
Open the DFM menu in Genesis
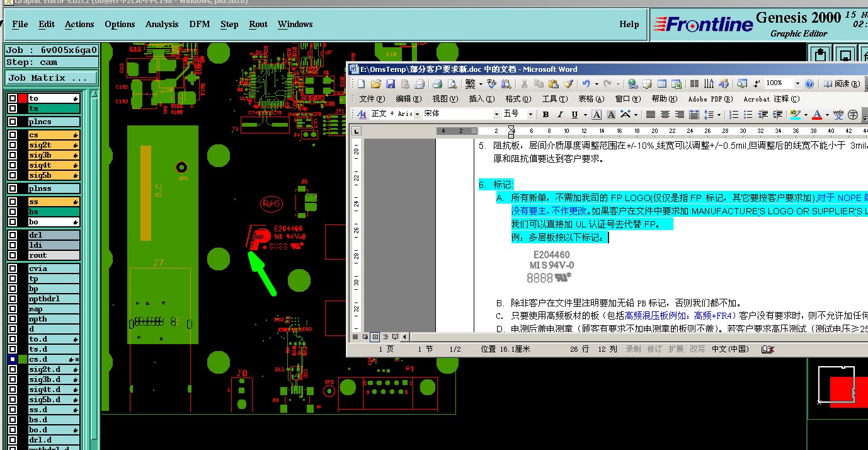pyautogui.click(x=199, y=24)
